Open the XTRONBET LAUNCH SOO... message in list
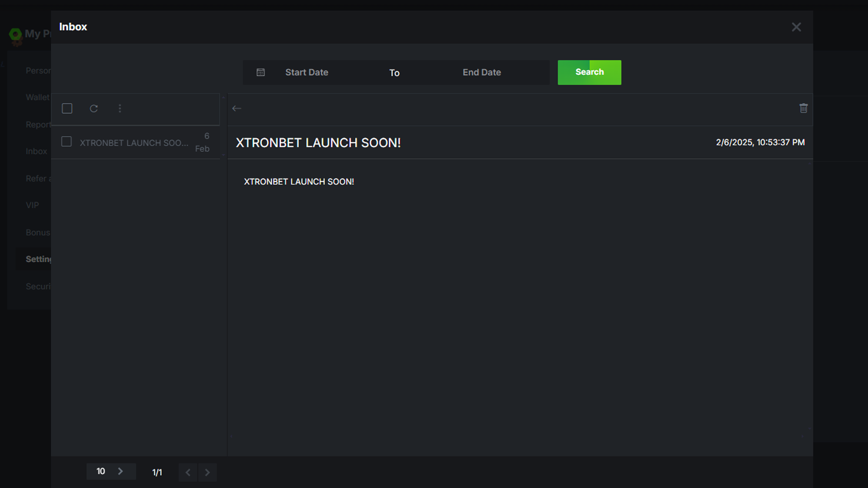This screenshot has width=868, height=488. (134, 143)
